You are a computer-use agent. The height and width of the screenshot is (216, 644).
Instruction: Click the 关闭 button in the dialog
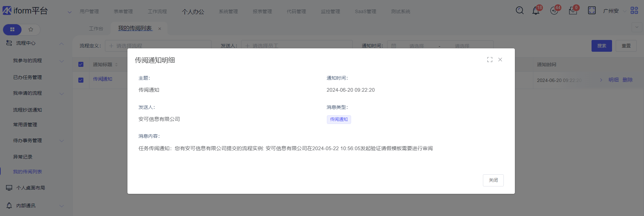tap(493, 180)
